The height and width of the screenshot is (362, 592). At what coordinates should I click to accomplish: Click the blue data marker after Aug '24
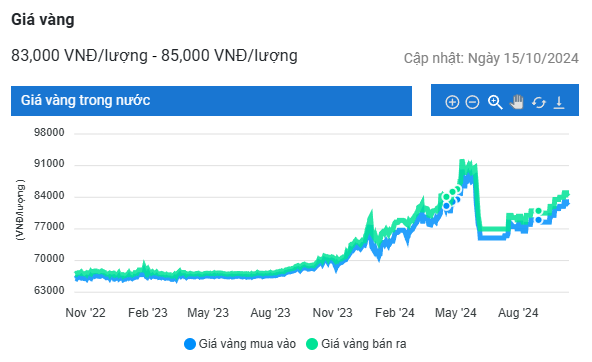click(x=538, y=220)
